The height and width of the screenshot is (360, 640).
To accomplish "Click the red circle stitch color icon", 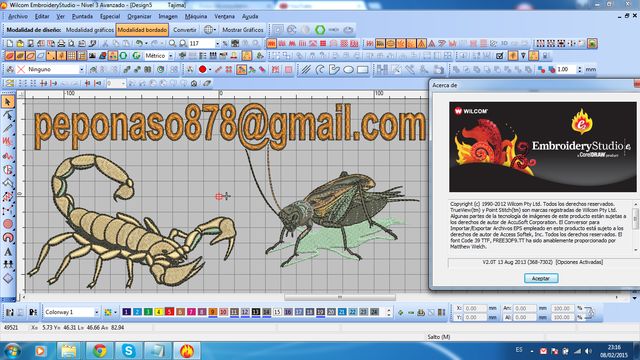I will [x=202, y=70].
